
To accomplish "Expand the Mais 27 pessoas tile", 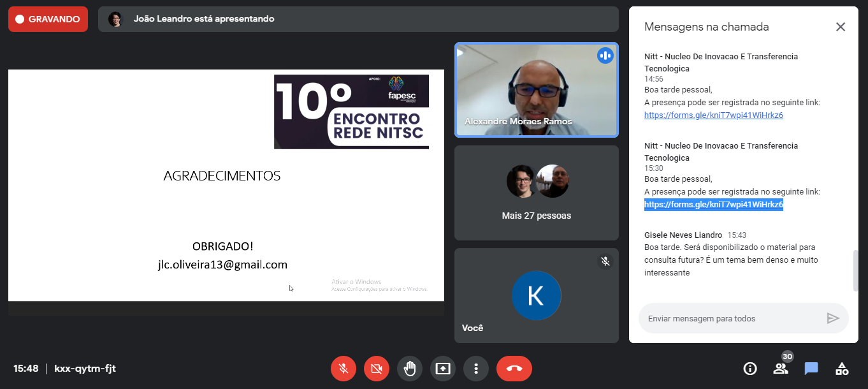I will coord(536,193).
